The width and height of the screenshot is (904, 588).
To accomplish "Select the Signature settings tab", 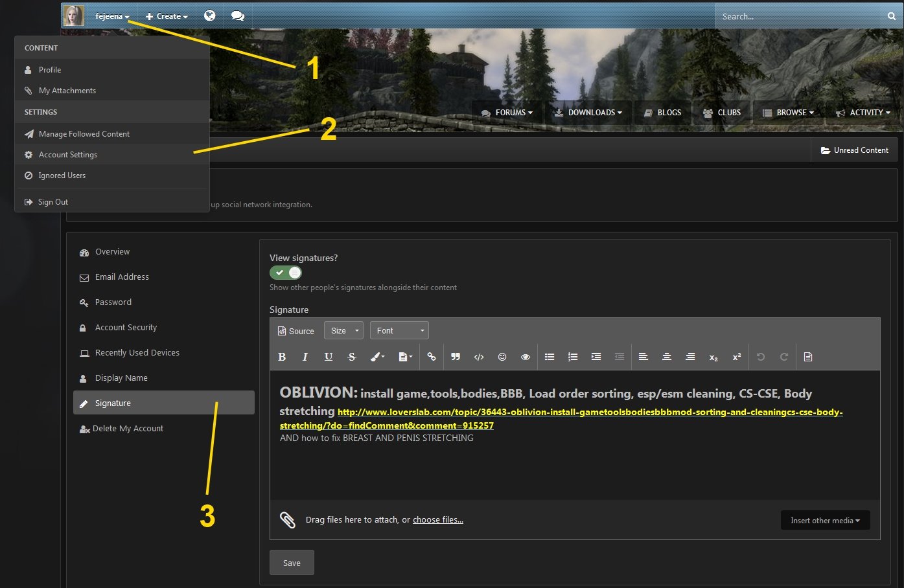I will click(x=164, y=403).
